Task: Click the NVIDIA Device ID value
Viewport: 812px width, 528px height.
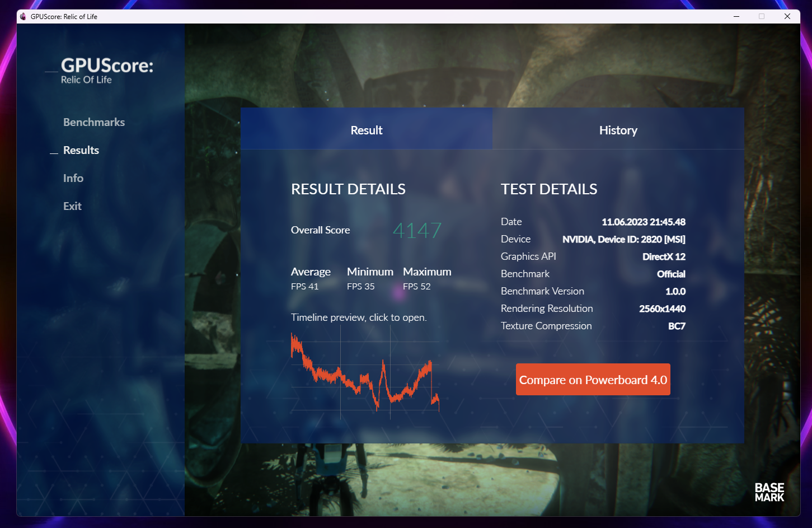Action: [624, 239]
